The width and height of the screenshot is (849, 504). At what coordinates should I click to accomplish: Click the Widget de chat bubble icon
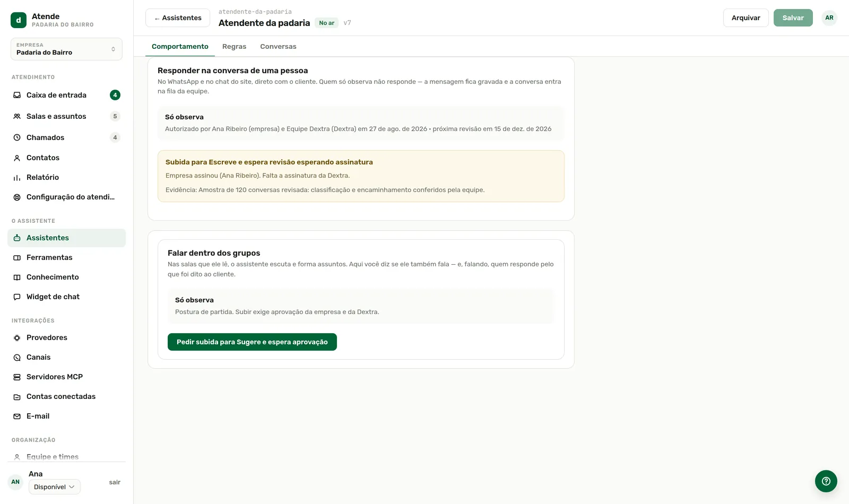point(17,297)
